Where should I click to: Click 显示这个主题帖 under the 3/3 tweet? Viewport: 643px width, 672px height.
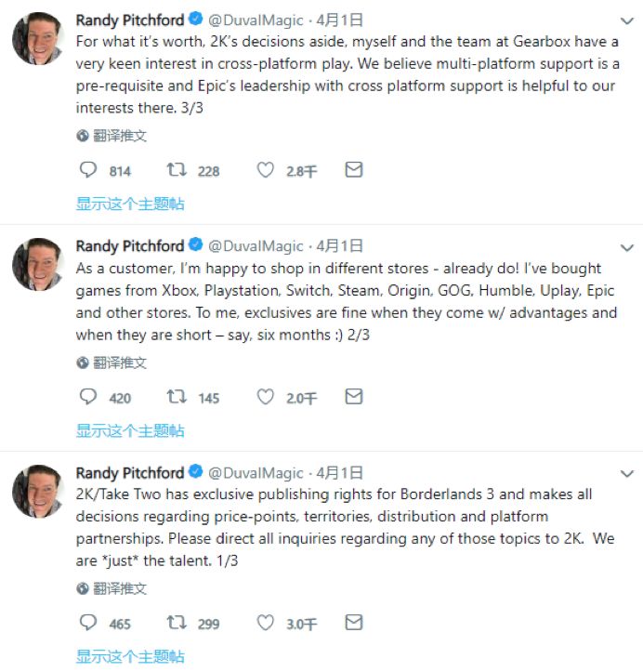pyautogui.click(x=130, y=204)
